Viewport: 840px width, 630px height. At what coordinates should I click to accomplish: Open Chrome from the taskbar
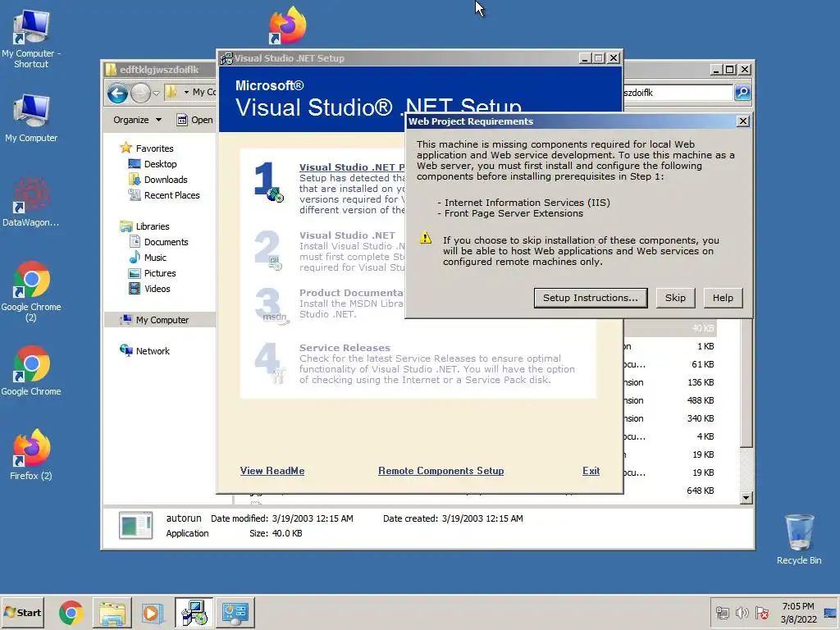coord(71,612)
